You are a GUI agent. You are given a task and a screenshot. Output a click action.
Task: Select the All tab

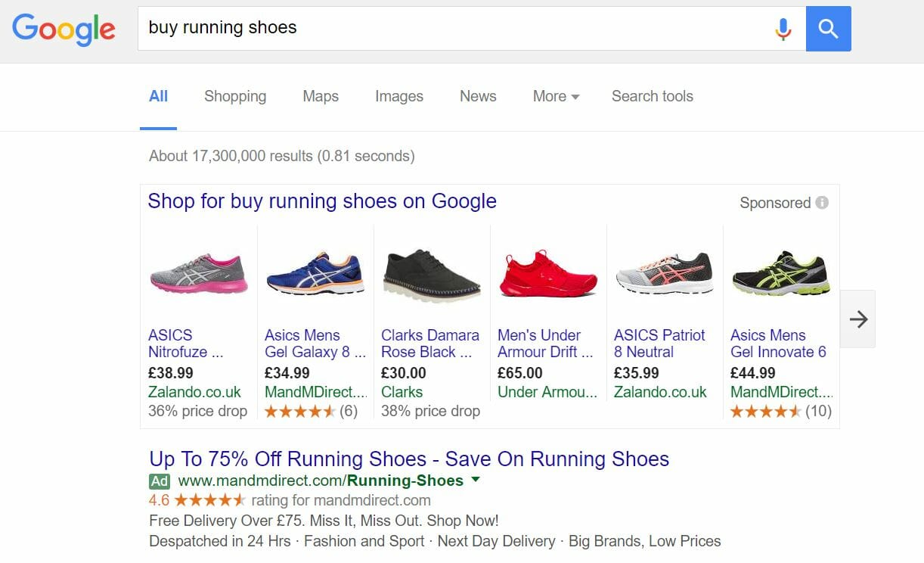(x=159, y=96)
